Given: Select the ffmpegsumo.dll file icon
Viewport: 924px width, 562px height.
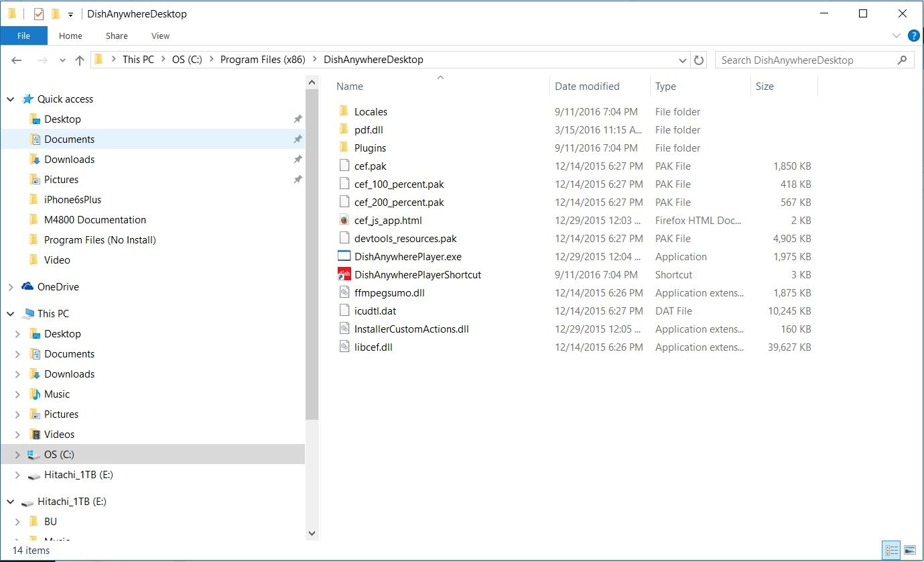Looking at the screenshot, I should click(x=344, y=292).
